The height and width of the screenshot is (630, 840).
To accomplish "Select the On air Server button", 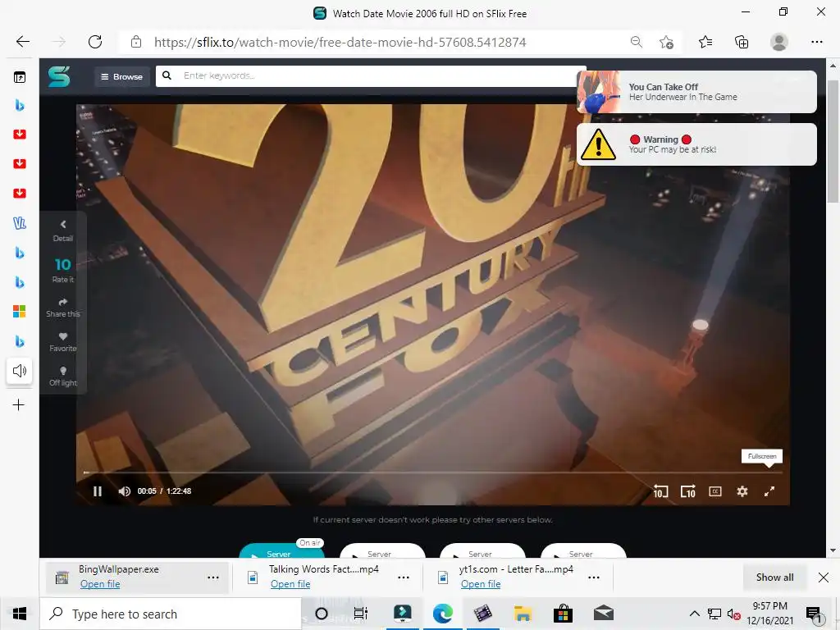I will click(x=281, y=550).
